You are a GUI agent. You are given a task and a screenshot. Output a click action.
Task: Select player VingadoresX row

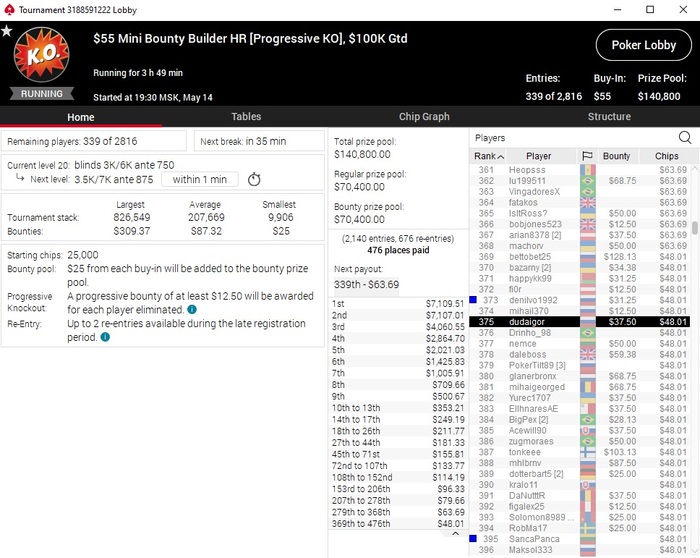579,192
